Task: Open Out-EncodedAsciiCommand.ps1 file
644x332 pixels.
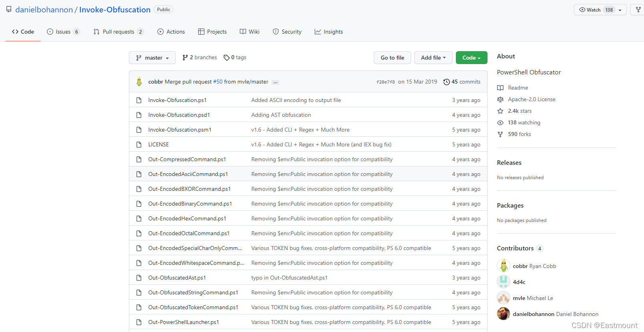Action: click(x=188, y=174)
